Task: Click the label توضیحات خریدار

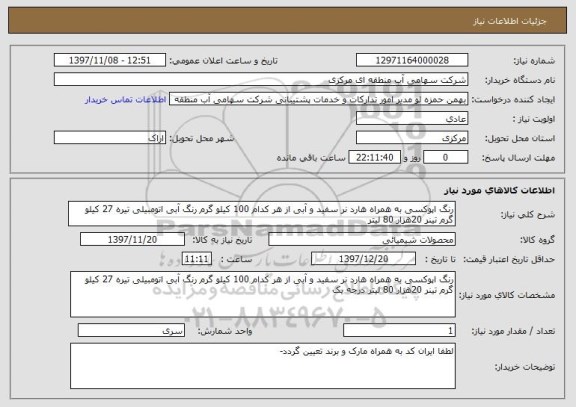Action: (525, 367)
